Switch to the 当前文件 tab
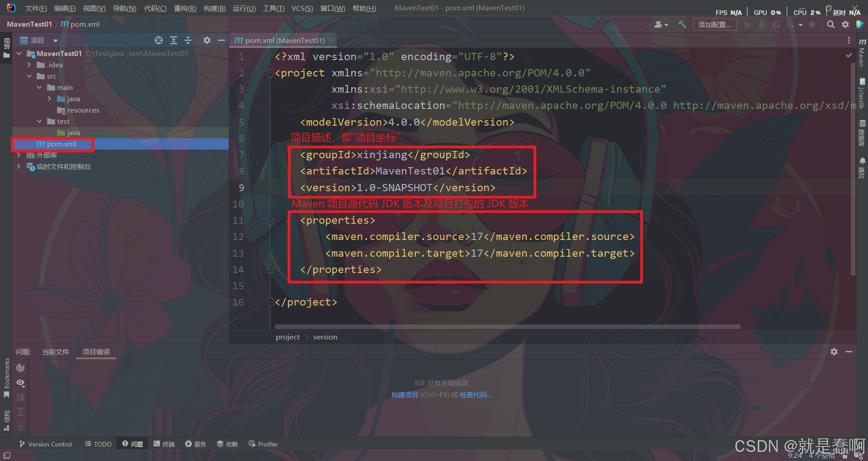This screenshot has height=461, width=868. (x=56, y=352)
